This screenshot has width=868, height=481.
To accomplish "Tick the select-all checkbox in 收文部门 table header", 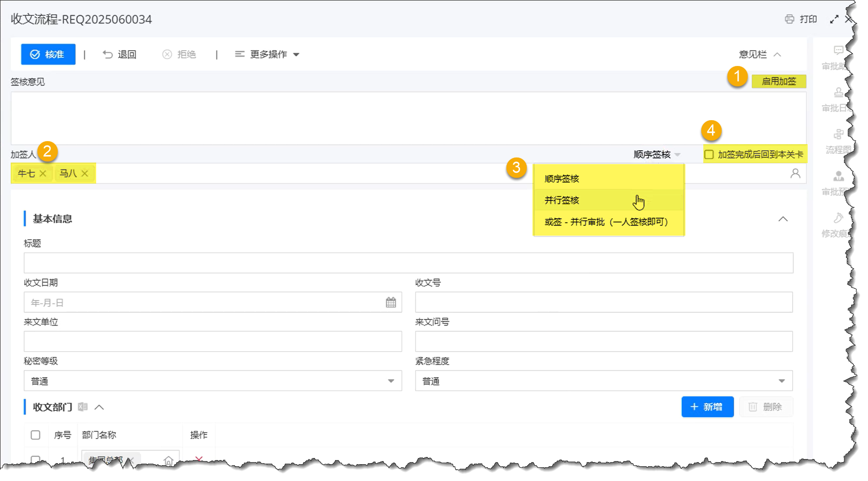I will (35, 435).
